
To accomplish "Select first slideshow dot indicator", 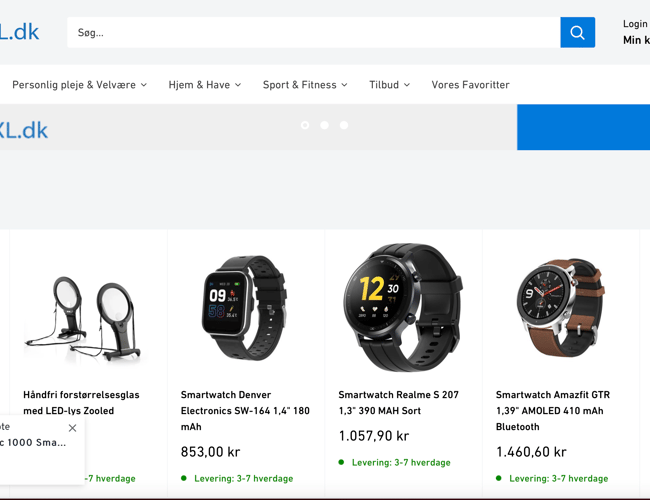I will [x=305, y=125].
